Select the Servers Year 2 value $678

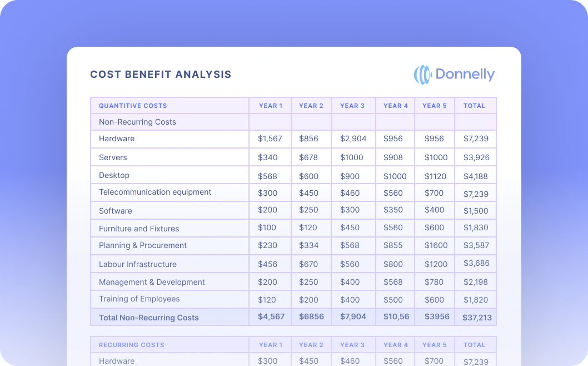[x=308, y=157]
